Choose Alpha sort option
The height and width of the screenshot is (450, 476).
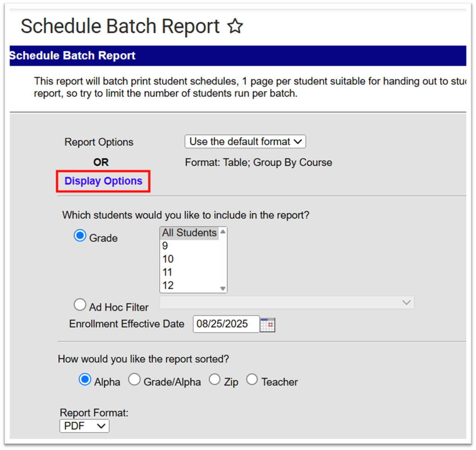coord(85,380)
